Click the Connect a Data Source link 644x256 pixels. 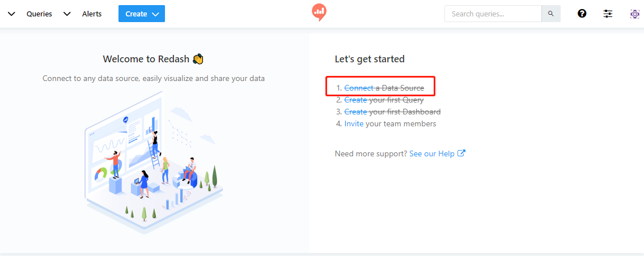tap(358, 88)
